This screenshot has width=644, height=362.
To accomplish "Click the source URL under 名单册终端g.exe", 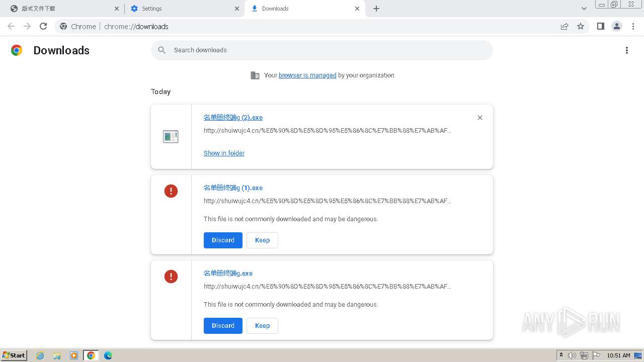I will (x=328, y=287).
